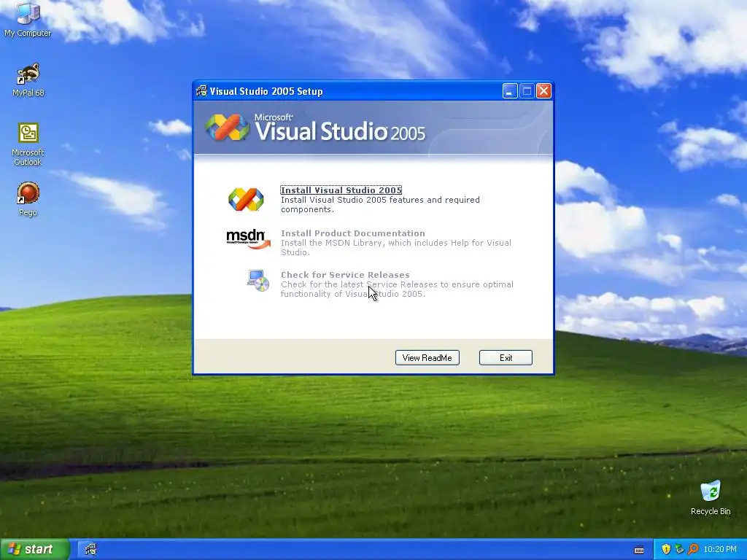Viewport: 747px width, 560px height.
Task: Click the msdn logo icon
Action: 248,238
